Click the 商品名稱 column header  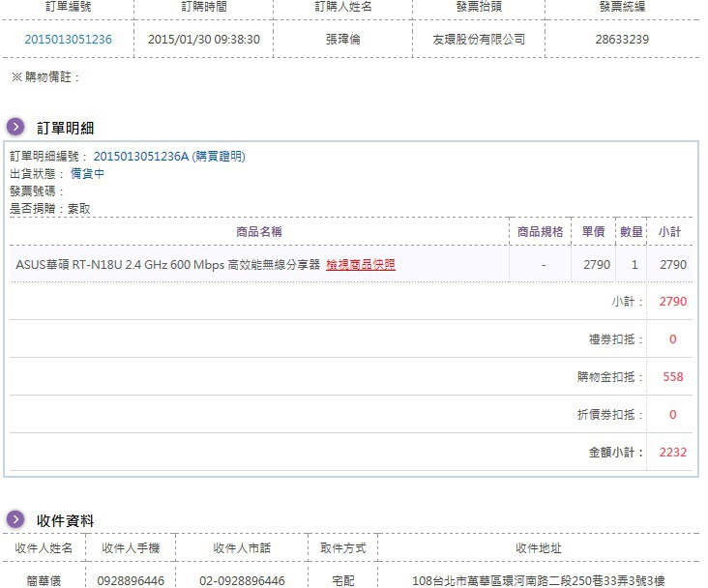259,232
